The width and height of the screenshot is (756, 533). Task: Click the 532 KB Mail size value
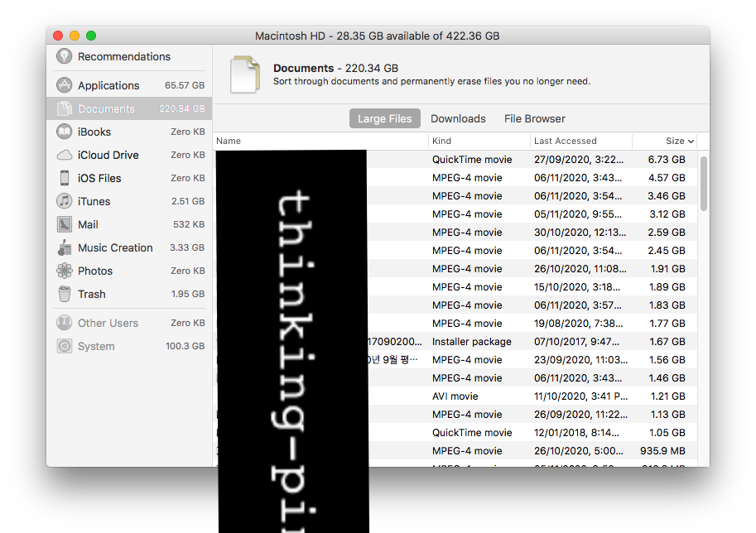click(189, 224)
